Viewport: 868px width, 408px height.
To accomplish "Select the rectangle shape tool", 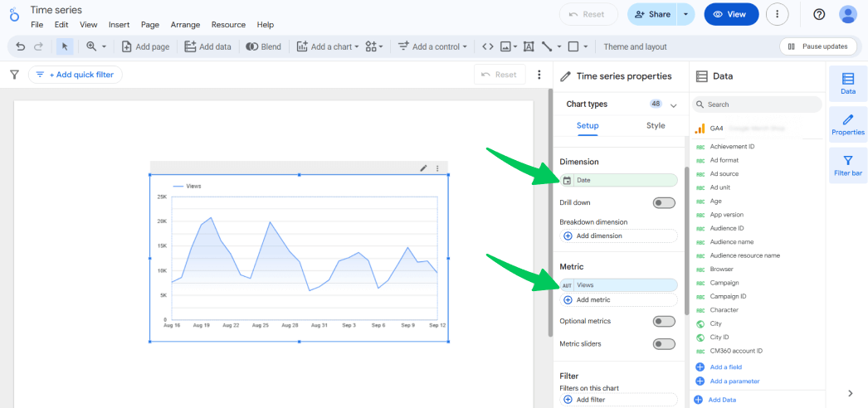I will tap(573, 47).
